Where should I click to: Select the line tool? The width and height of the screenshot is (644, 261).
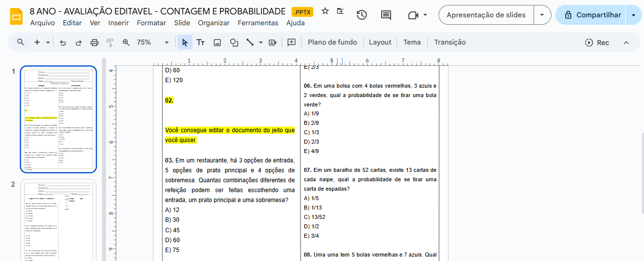[x=250, y=43]
